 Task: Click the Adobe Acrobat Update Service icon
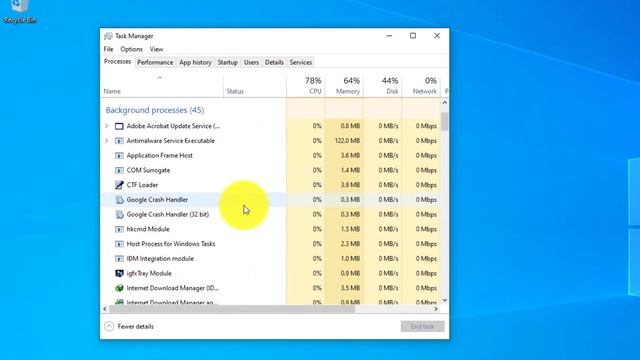coord(119,126)
